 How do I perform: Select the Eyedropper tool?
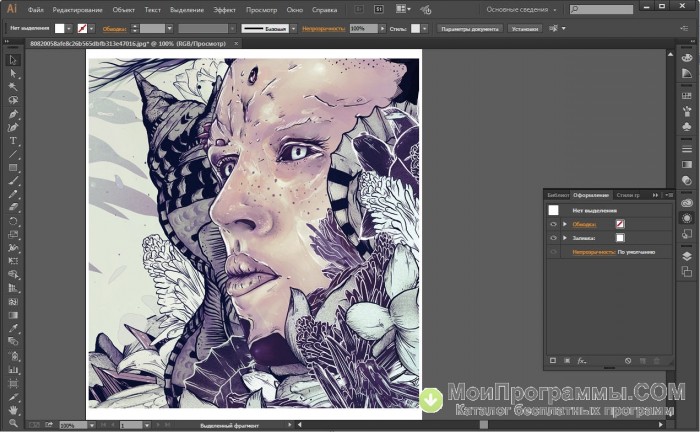pyautogui.click(x=13, y=328)
